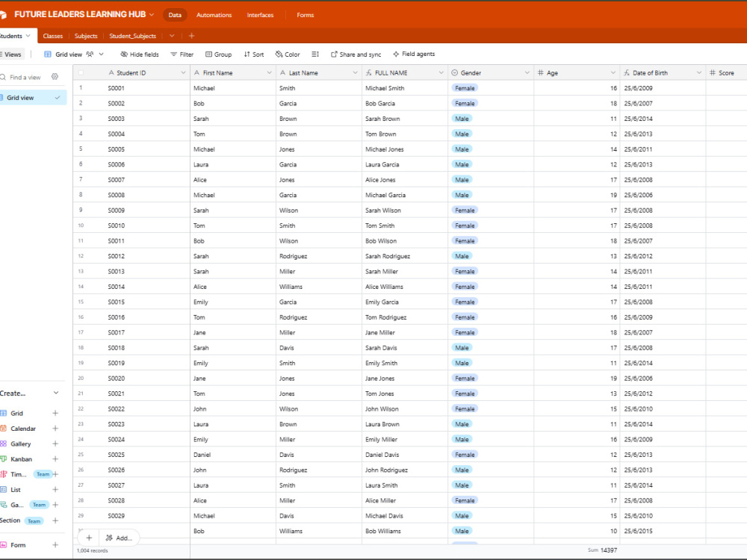747x560 pixels.
Task: Click the plus icon to add a table
Action: pos(191,36)
